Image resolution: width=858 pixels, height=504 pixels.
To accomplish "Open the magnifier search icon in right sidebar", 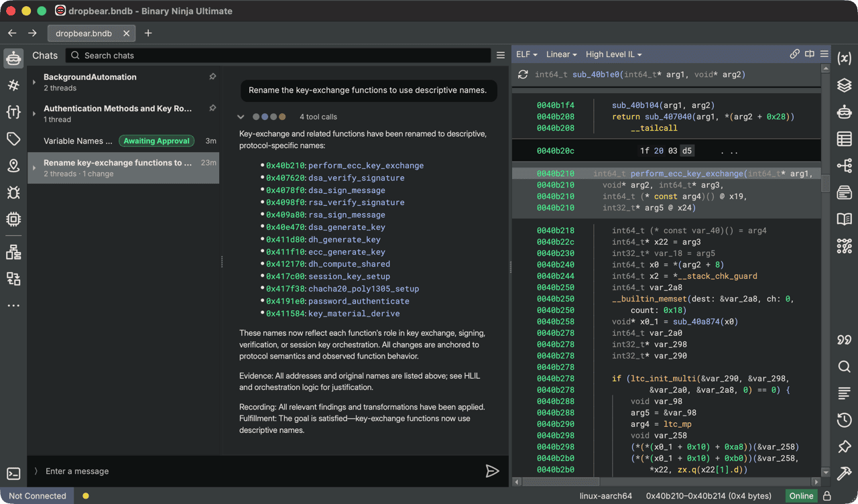I will (845, 367).
